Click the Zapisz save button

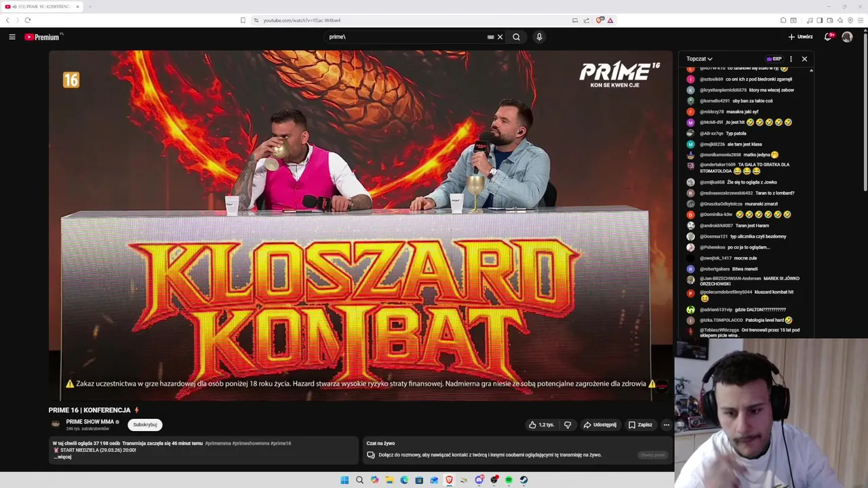(640, 425)
